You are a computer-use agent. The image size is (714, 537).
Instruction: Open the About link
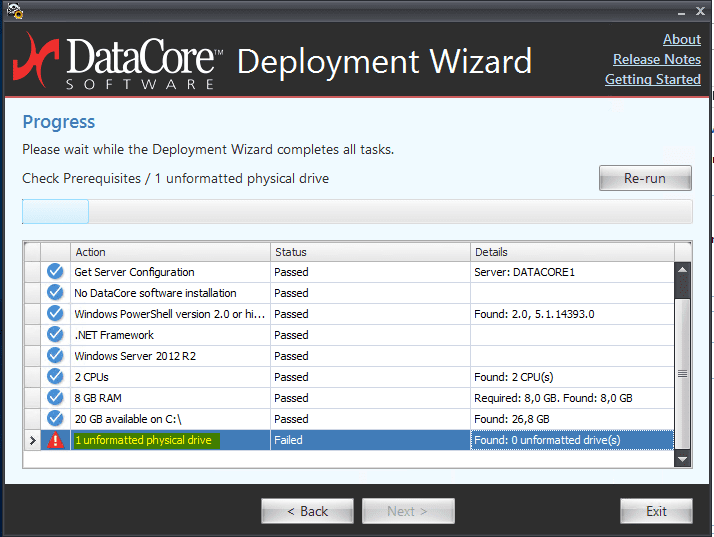(682, 40)
